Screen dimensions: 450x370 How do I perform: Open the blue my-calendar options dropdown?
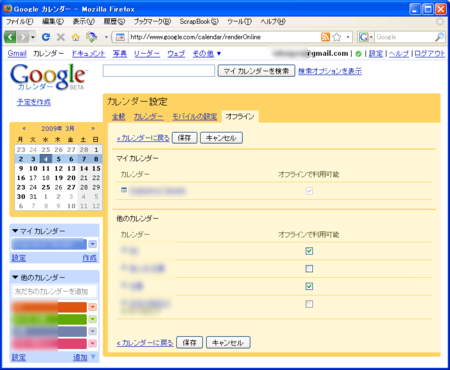93,244
